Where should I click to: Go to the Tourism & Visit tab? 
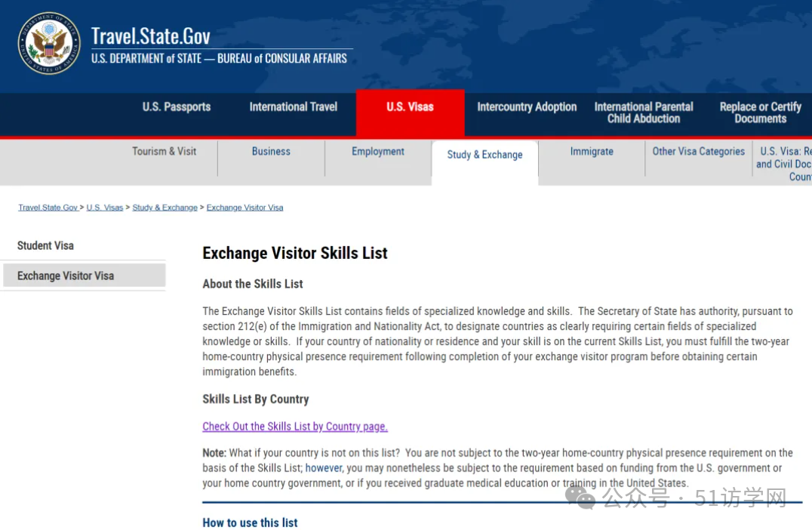click(165, 151)
